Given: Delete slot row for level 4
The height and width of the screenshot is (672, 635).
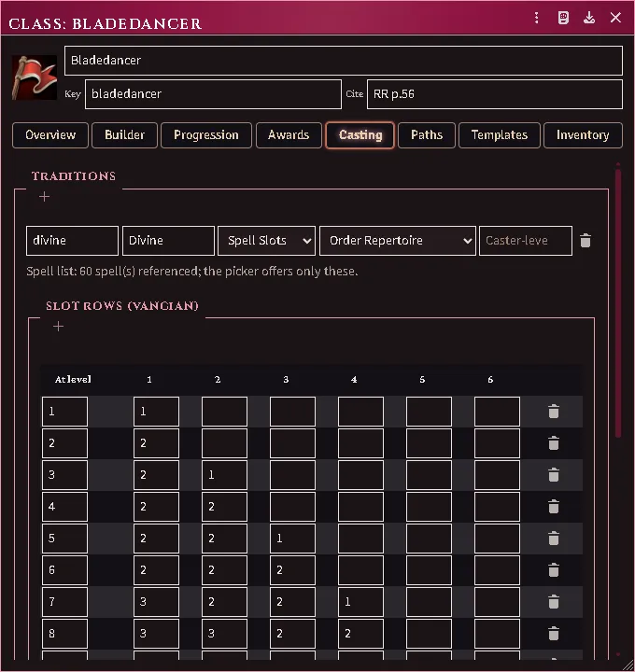Looking at the screenshot, I should tap(554, 507).
